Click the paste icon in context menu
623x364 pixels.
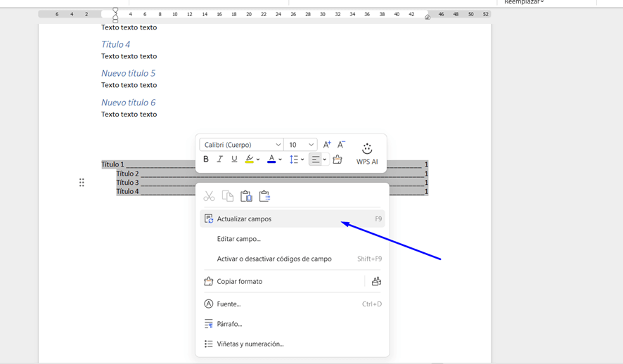point(246,196)
